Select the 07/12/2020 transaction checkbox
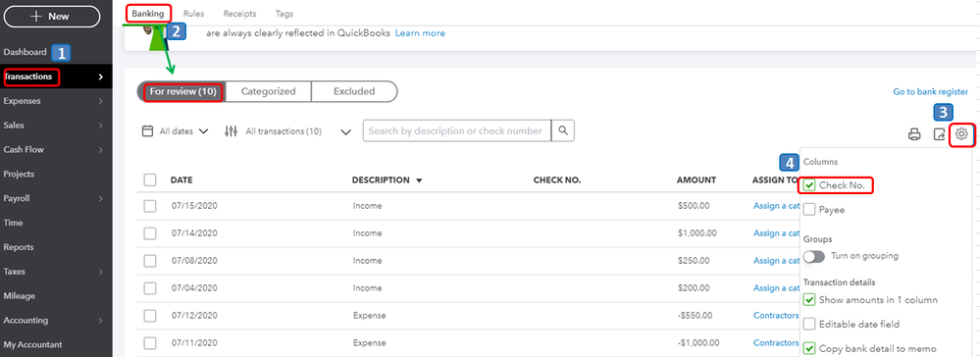This screenshot has height=357, width=980. [x=150, y=316]
